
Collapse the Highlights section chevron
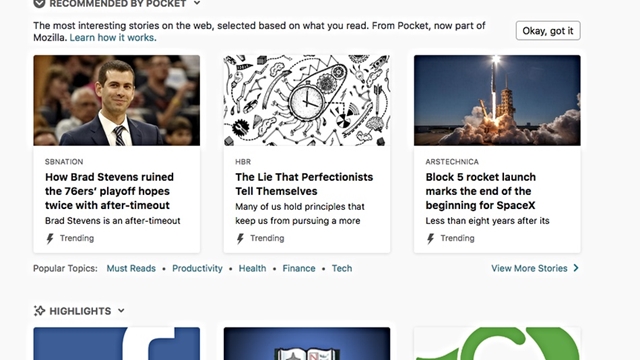[x=121, y=311]
